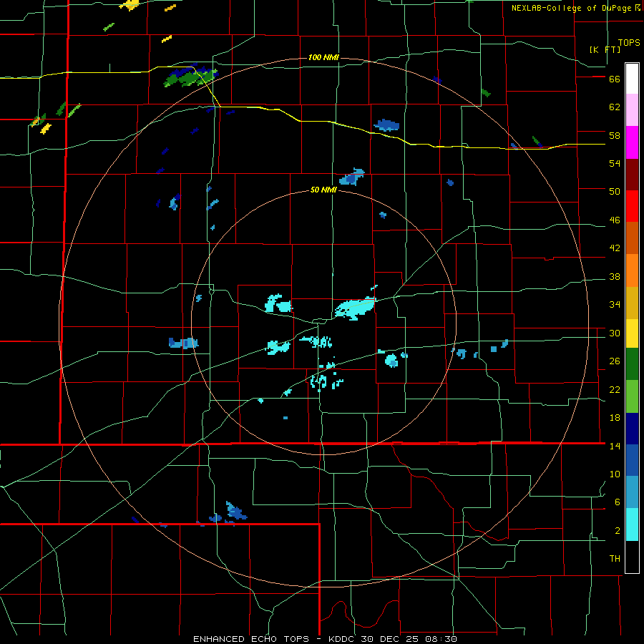Select the '54' legend value
Viewport: 644px width, 644px height.
point(615,163)
